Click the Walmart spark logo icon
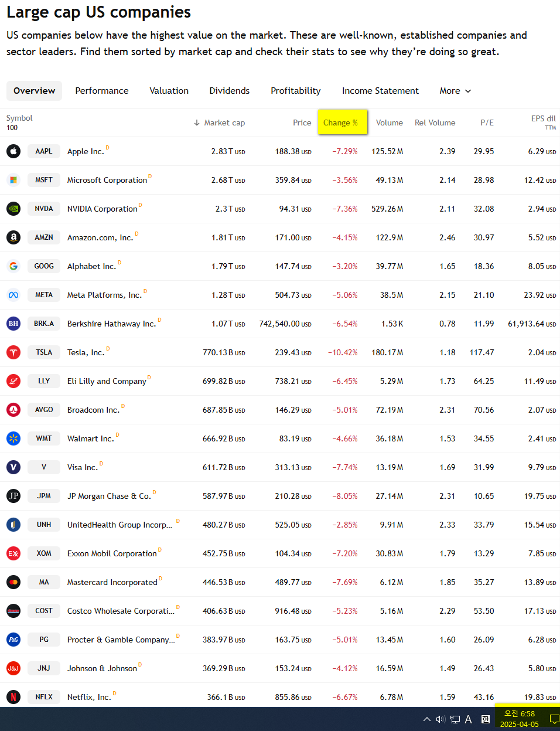Viewport: 560px width, 731px height. tap(13, 438)
